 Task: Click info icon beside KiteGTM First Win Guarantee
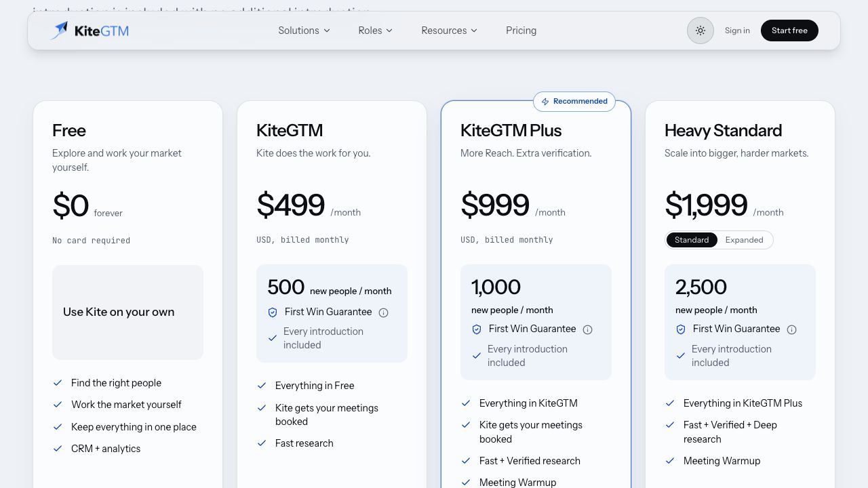pyautogui.click(x=383, y=312)
